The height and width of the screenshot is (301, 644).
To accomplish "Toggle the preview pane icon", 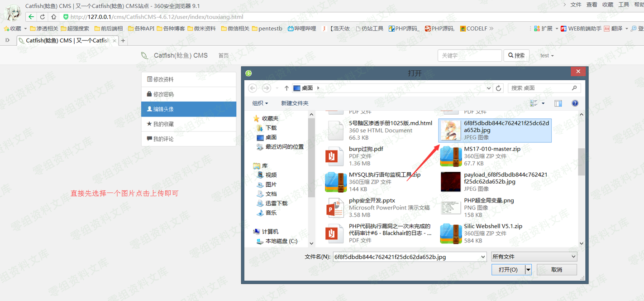I will [558, 103].
